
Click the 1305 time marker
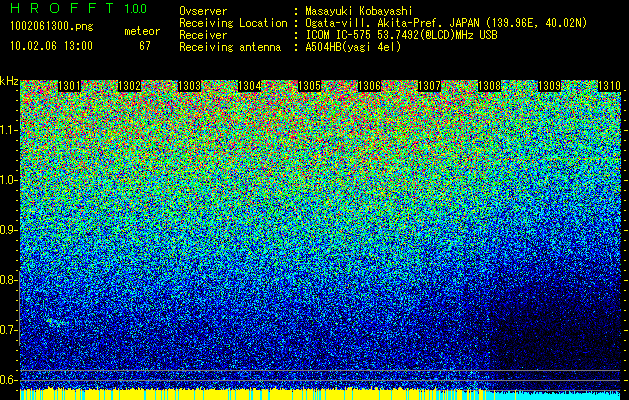click(x=309, y=86)
